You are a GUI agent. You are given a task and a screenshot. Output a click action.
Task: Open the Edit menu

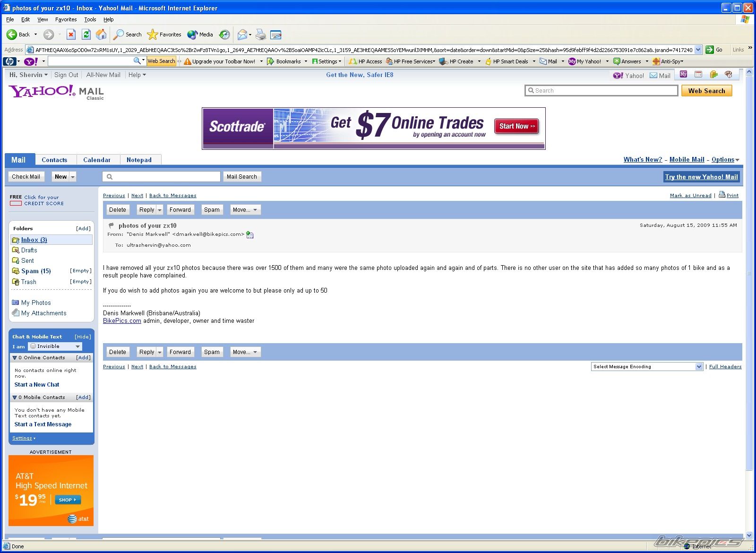pyautogui.click(x=26, y=19)
